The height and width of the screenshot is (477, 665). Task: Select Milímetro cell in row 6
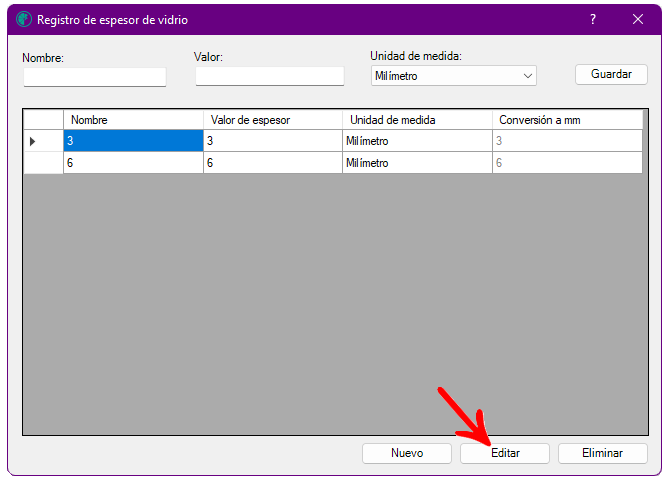417,163
